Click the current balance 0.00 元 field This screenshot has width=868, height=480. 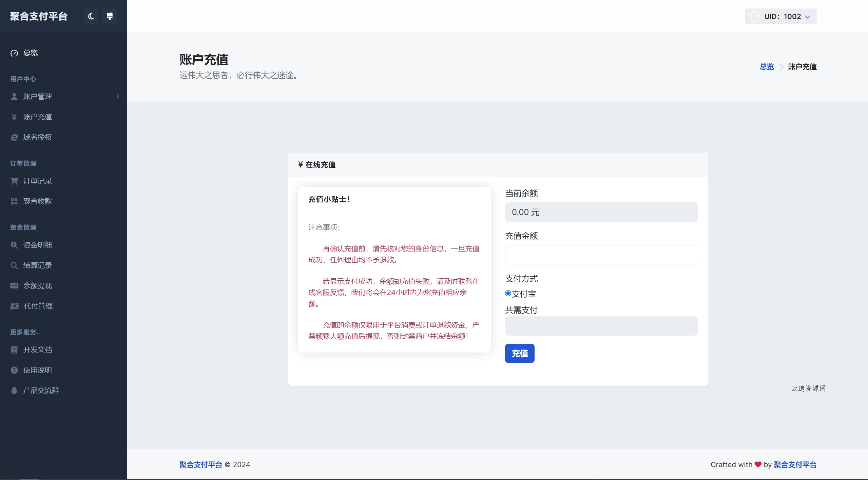pyautogui.click(x=600, y=212)
